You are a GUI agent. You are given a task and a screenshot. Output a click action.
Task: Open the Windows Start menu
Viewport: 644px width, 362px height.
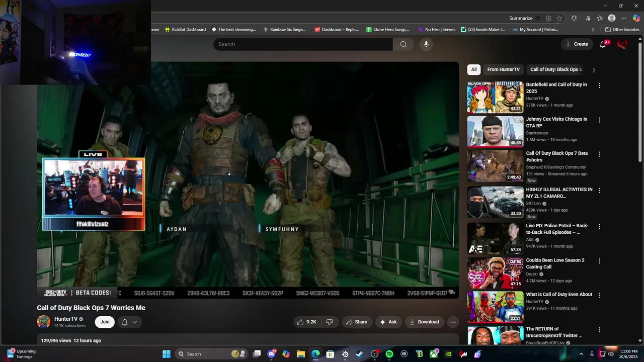click(x=166, y=354)
